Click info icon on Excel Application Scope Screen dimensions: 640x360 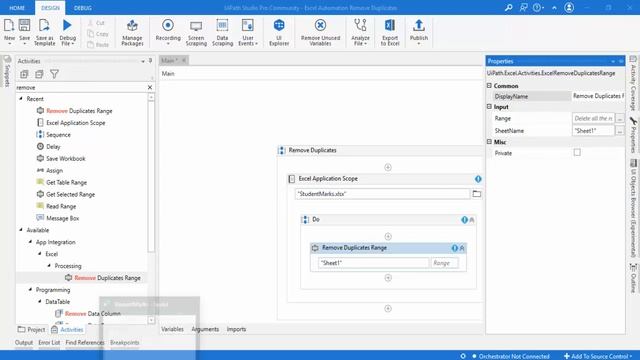click(478, 179)
